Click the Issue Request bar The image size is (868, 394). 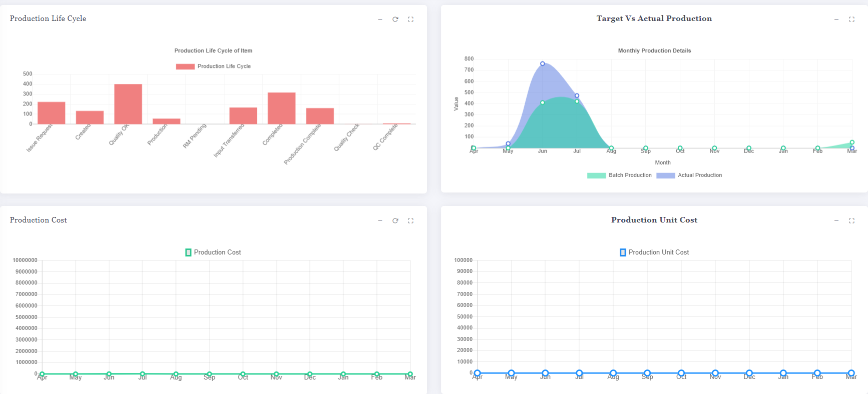click(52, 113)
